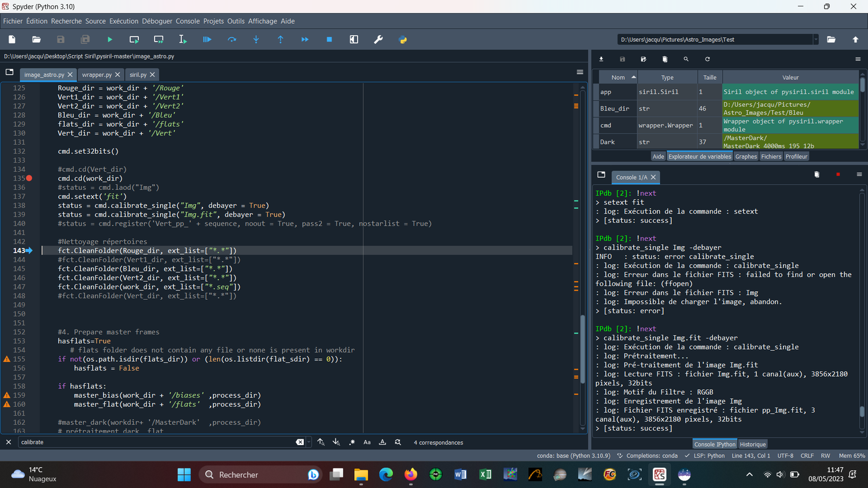Expand the working directory path dropdown
Screen dimensions: 868x488
[816, 39]
